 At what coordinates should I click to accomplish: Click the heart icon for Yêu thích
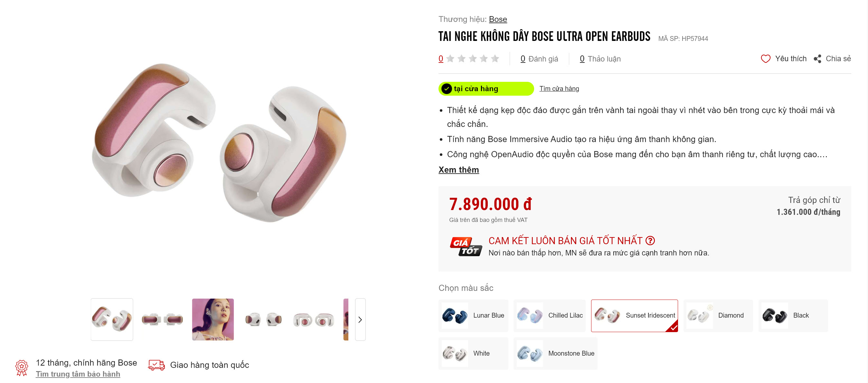(x=766, y=59)
